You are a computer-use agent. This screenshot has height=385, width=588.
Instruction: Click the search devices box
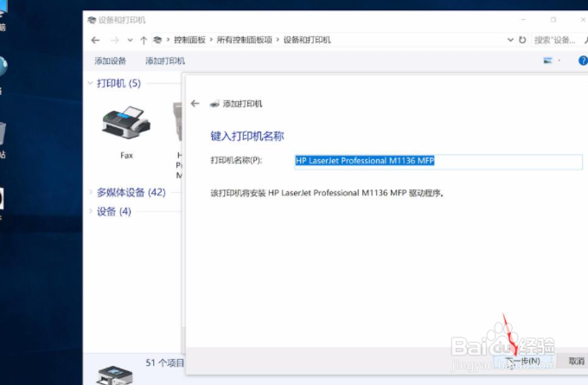click(x=558, y=40)
